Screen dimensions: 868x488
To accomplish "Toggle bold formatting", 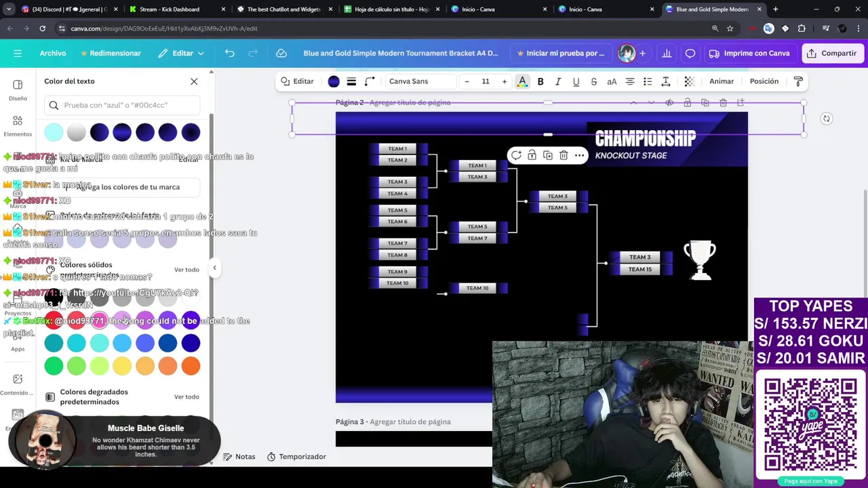I will click(x=540, y=81).
